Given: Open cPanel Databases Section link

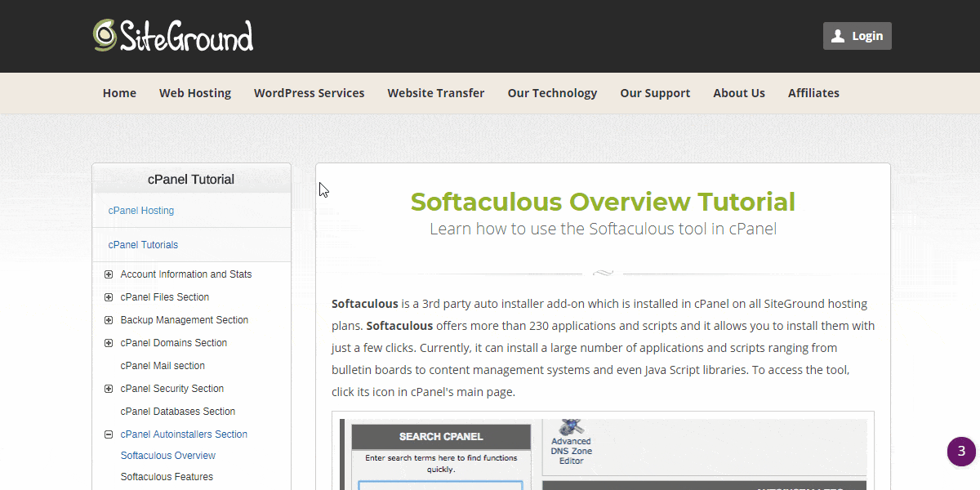Looking at the screenshot, I should [x=178, y=412].
